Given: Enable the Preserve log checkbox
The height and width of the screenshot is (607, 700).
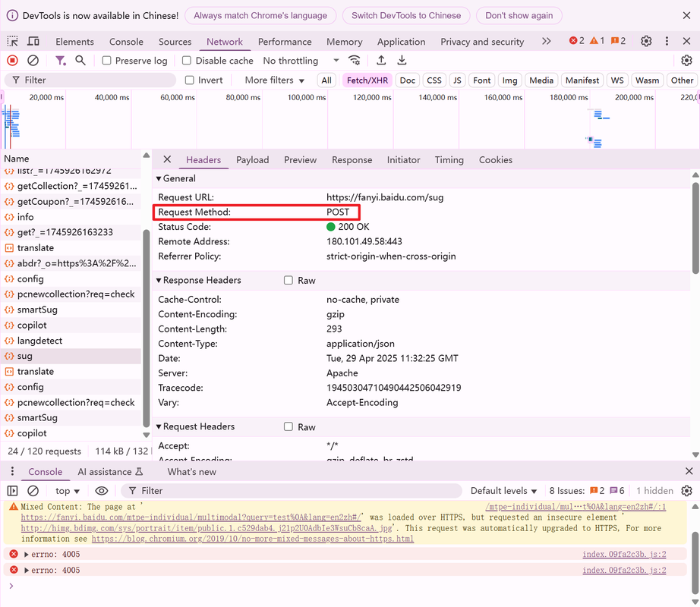Looking at the screenshot, I should click(x=107, y=60).
